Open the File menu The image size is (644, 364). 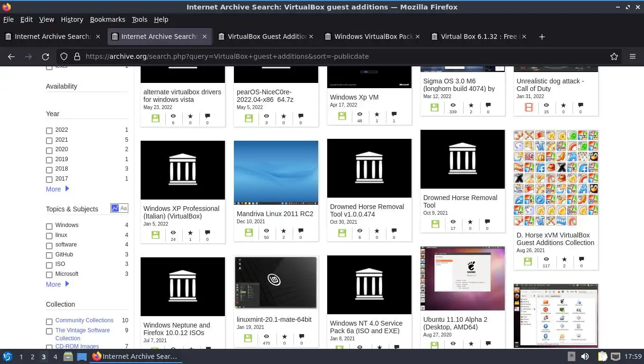pyautogui.click(x=8, y=19)
